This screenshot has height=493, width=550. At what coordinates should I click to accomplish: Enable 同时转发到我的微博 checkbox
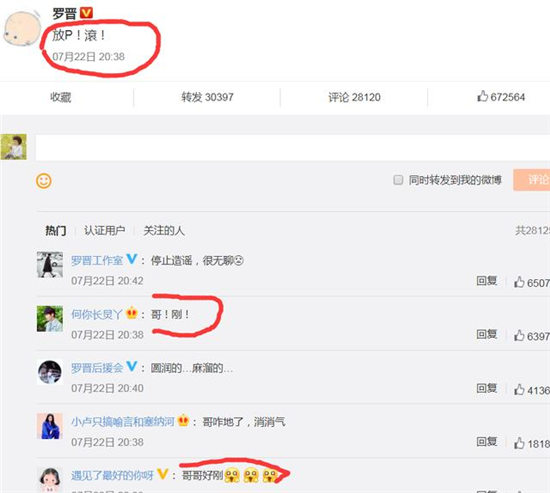pos(398,180)
